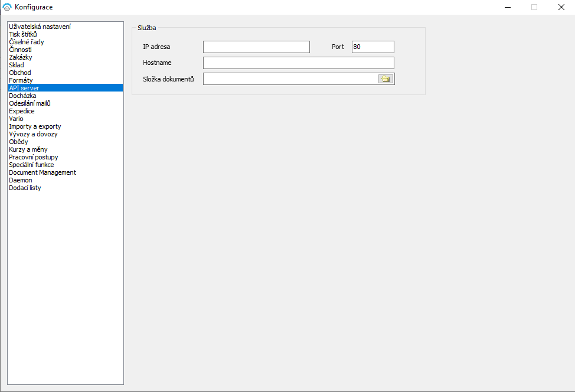This screenshot has height=392, width=575.
Task: Click into the Port field showing 80
Action: (373, 47)
